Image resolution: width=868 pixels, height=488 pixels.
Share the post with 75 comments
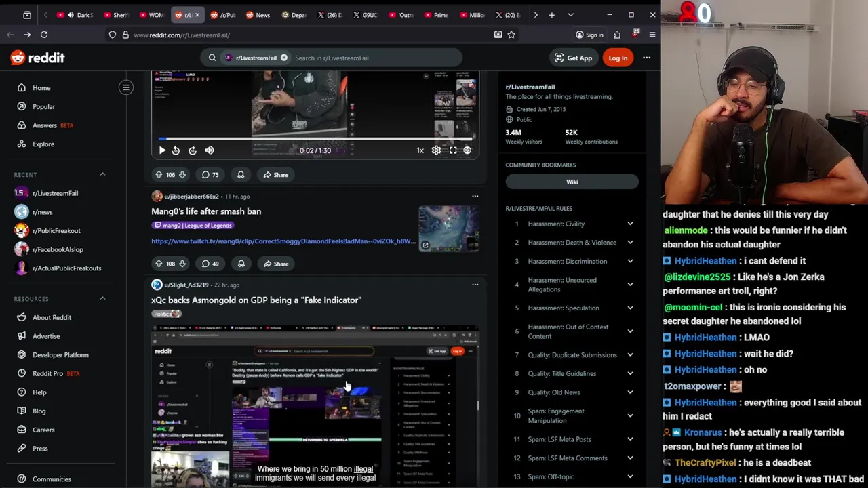[x=275, y=175]
